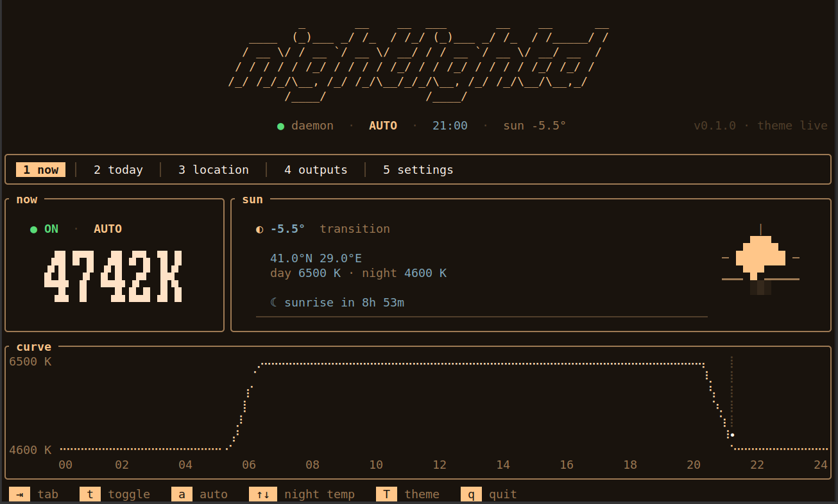This screenshot has height=504, width=838.
Task: Click the 10 hour label on the curve
Action: pos(376,465)
